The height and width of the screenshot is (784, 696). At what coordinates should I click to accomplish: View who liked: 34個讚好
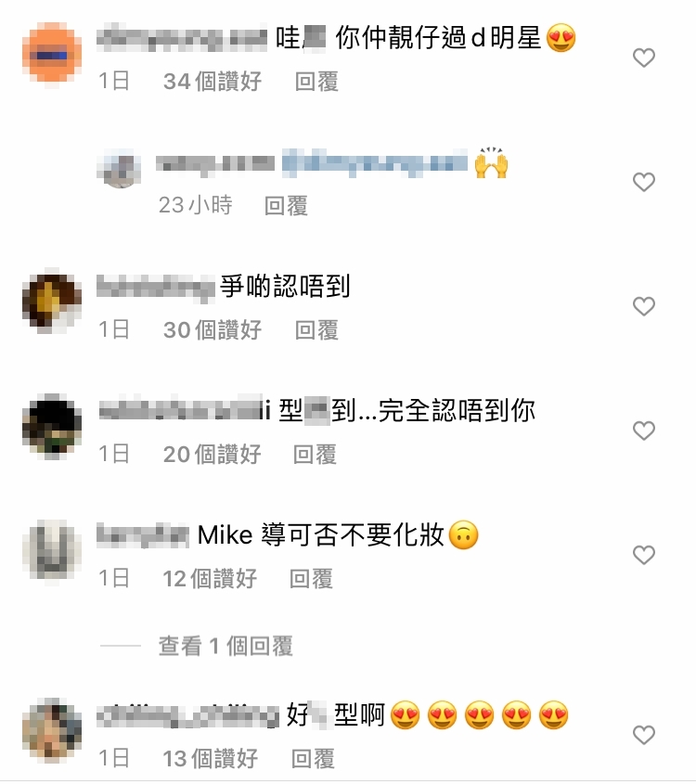(212, 81)
